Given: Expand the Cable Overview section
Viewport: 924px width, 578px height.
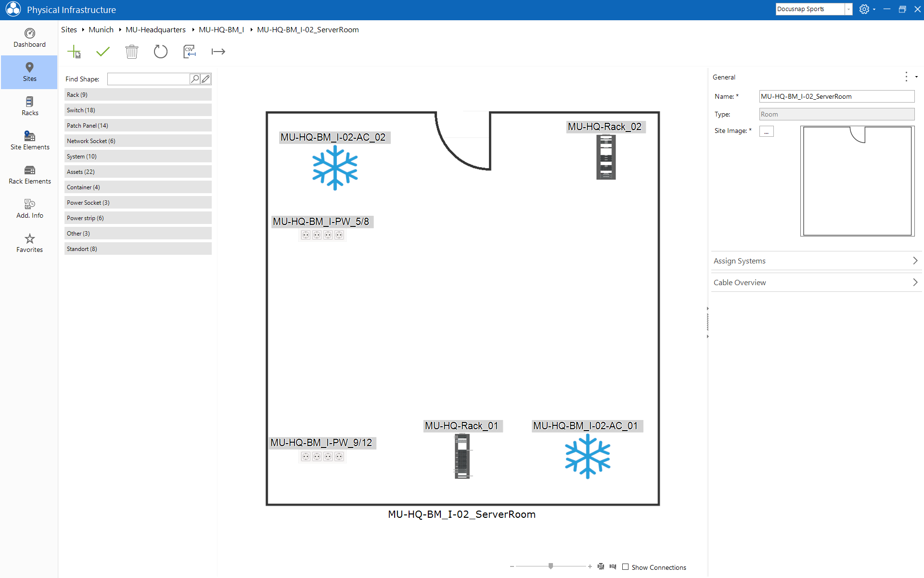Looking at the screenshot, I should point(816,282).
